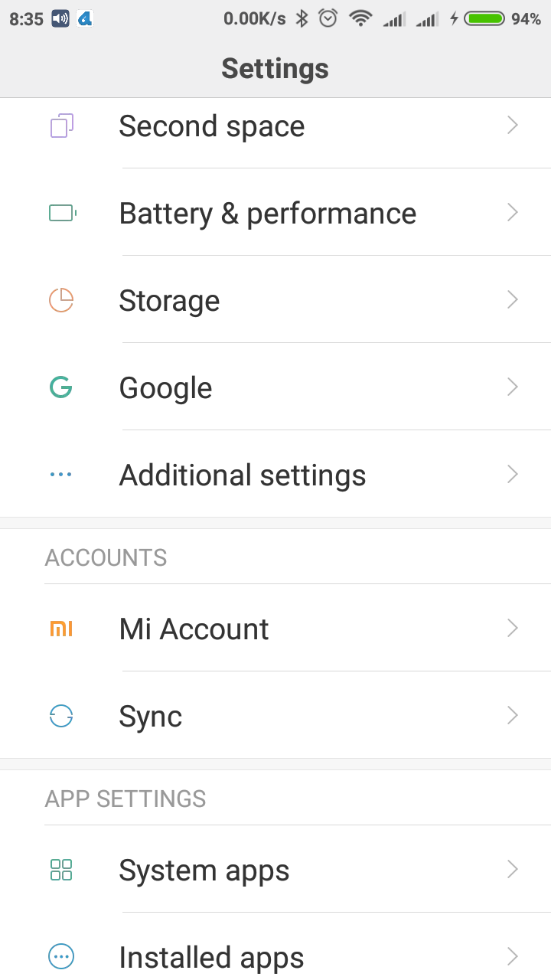Tap the Second space icon

coord(62,126)
